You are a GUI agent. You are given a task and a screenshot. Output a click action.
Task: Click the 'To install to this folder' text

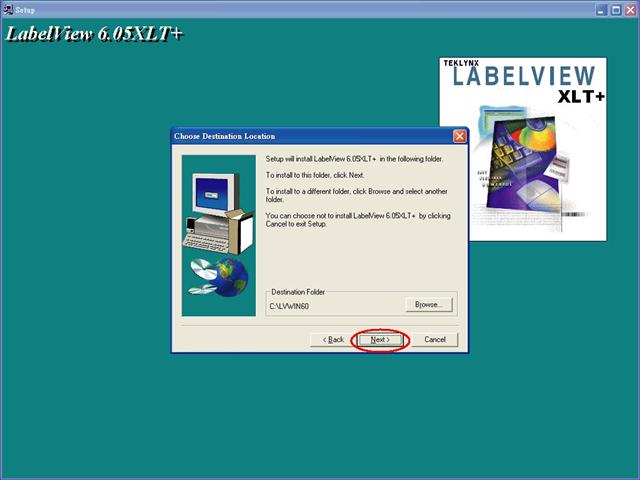pyautogui.click(x=315, y=175)
